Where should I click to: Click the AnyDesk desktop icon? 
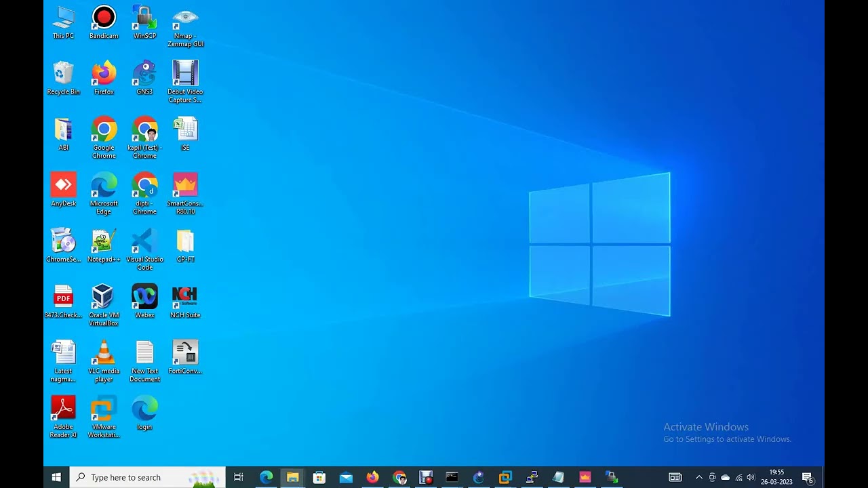click(63, 189)
